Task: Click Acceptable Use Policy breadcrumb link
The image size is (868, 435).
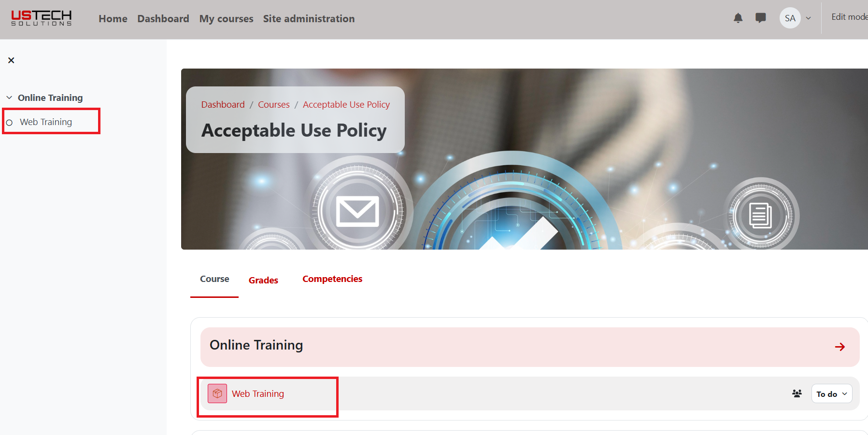Action: point(346,105)
